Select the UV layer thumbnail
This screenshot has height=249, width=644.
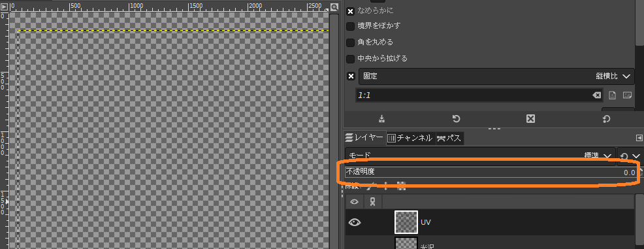[406, 222]
